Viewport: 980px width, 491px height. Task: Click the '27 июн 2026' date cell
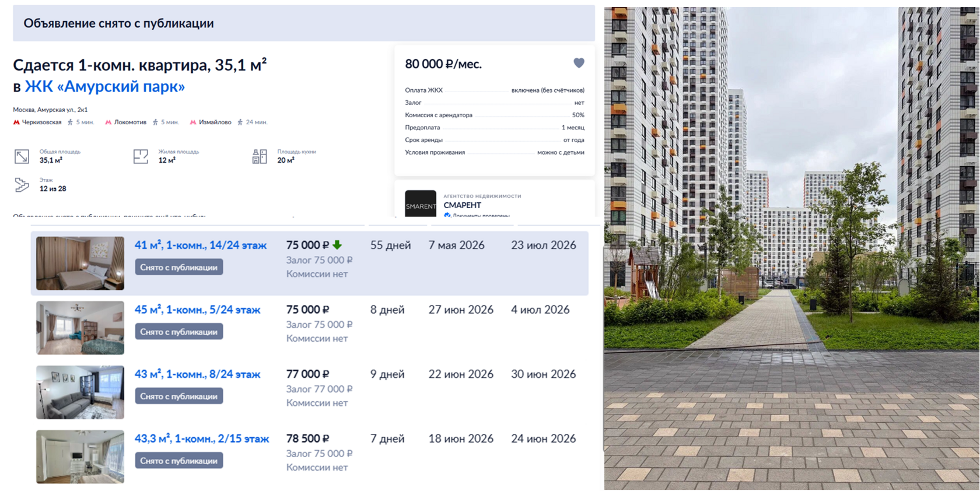tap(461, 310)
